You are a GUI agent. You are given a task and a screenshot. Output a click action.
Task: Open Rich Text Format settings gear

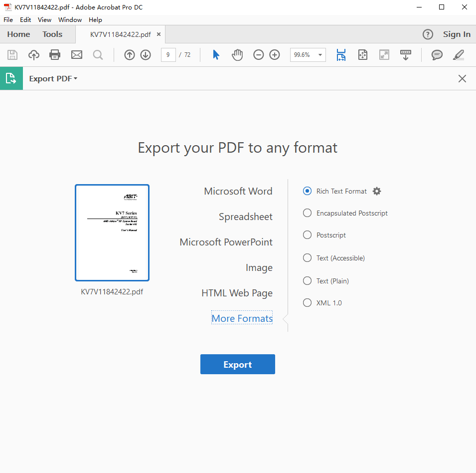click(377, 191)
